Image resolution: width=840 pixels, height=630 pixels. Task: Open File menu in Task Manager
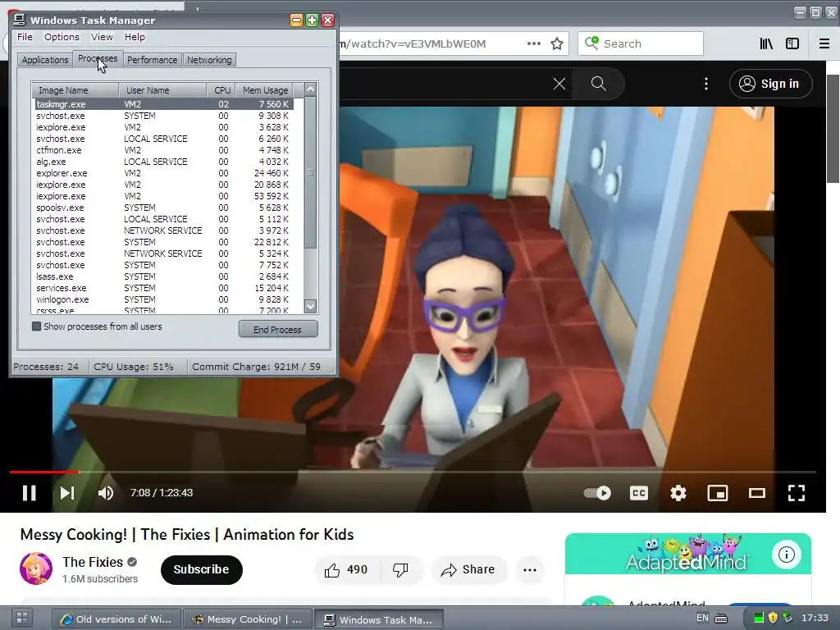[x=25, y=37]
